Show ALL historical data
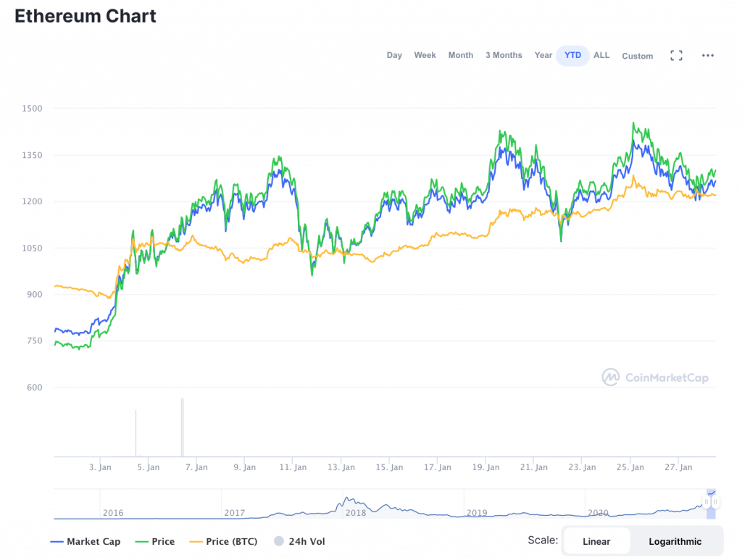Screen dimensions: 742x560 pos(601,55)
